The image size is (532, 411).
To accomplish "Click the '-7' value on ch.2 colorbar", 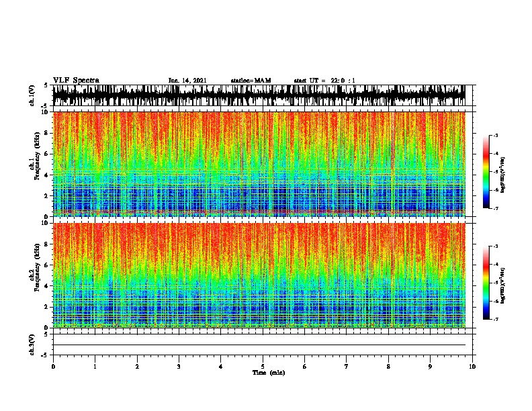I will [495, 319].
